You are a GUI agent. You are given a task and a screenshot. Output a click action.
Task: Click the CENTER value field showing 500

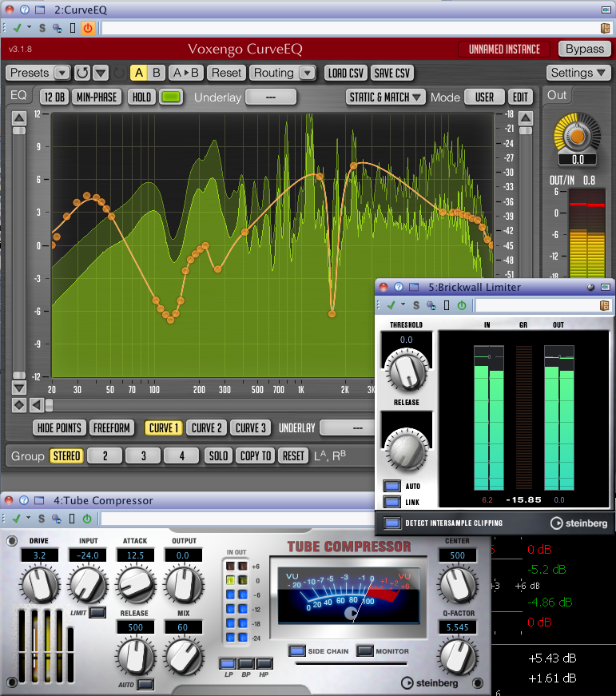tap(457, 555)
